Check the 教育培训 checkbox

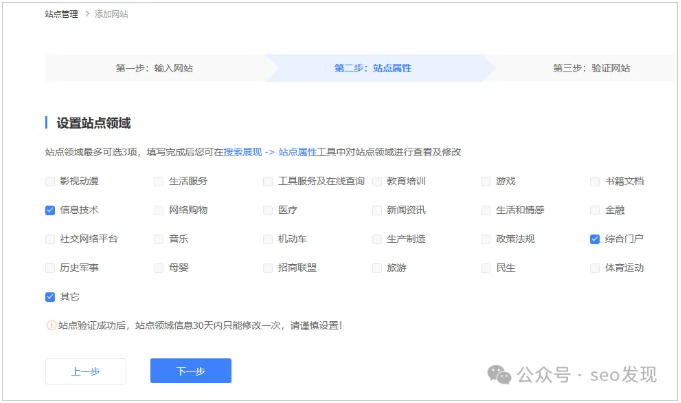pos(377,182)
